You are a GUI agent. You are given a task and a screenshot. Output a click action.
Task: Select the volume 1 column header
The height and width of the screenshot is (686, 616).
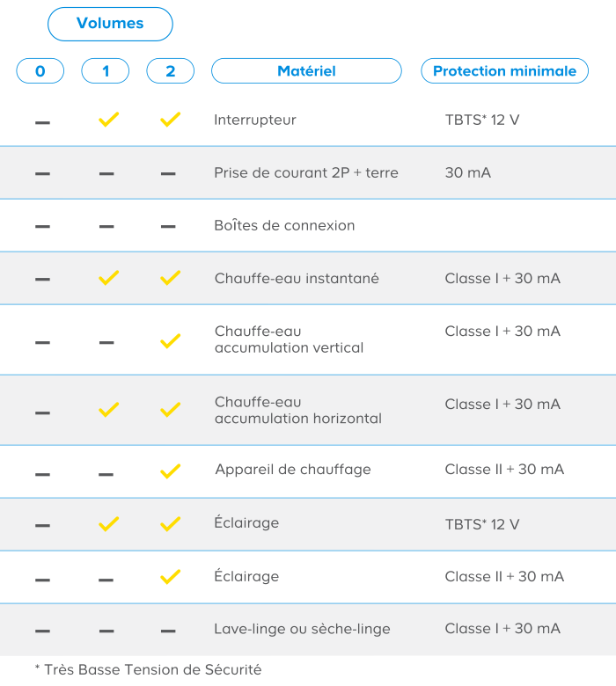[106, 71]
